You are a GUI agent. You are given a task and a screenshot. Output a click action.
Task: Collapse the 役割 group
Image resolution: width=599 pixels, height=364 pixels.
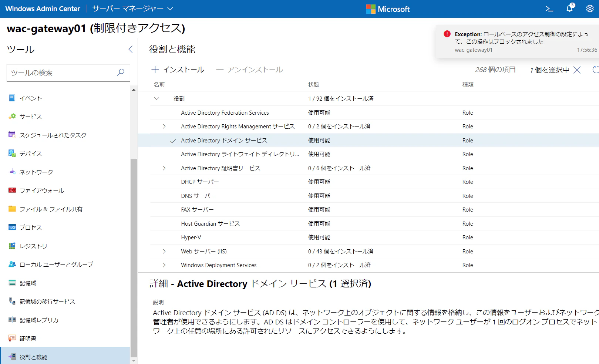[157, 98]
